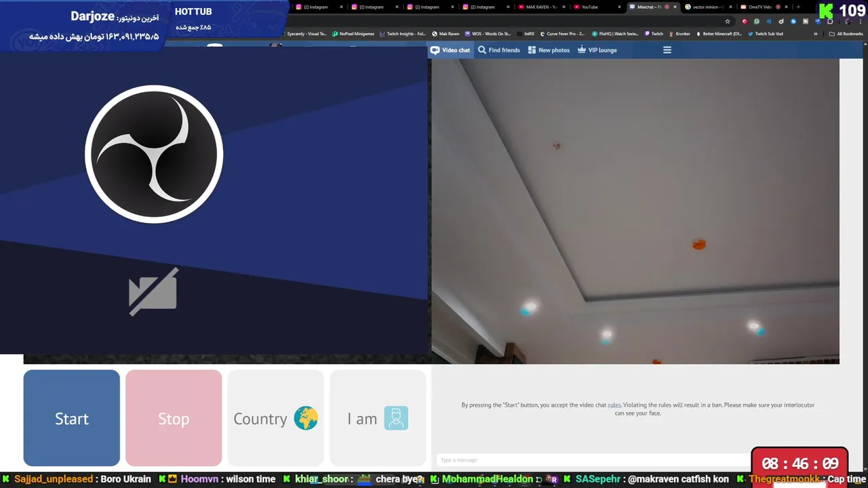Open the New photos section
This screenshot has width=868, height=488.
click(x=549, y=50)
